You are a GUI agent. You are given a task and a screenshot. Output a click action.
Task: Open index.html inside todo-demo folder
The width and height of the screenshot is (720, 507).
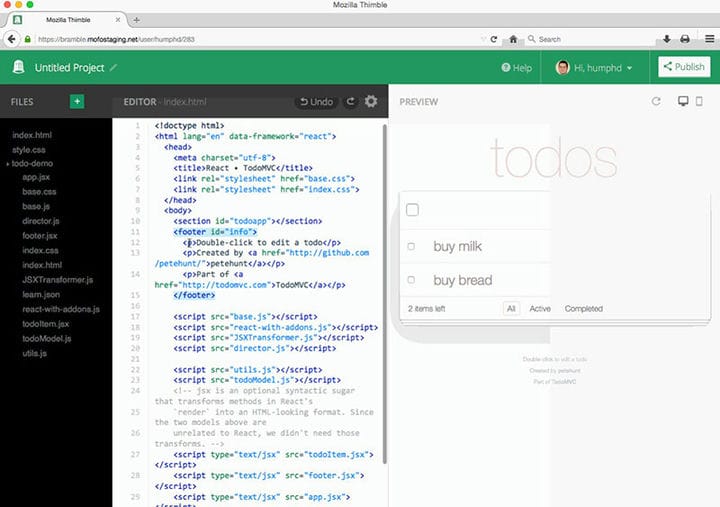pos(42,265)
